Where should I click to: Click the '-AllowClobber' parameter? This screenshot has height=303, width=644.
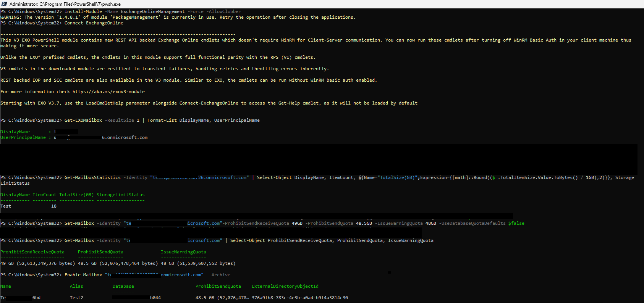click(x=225, y=11)
